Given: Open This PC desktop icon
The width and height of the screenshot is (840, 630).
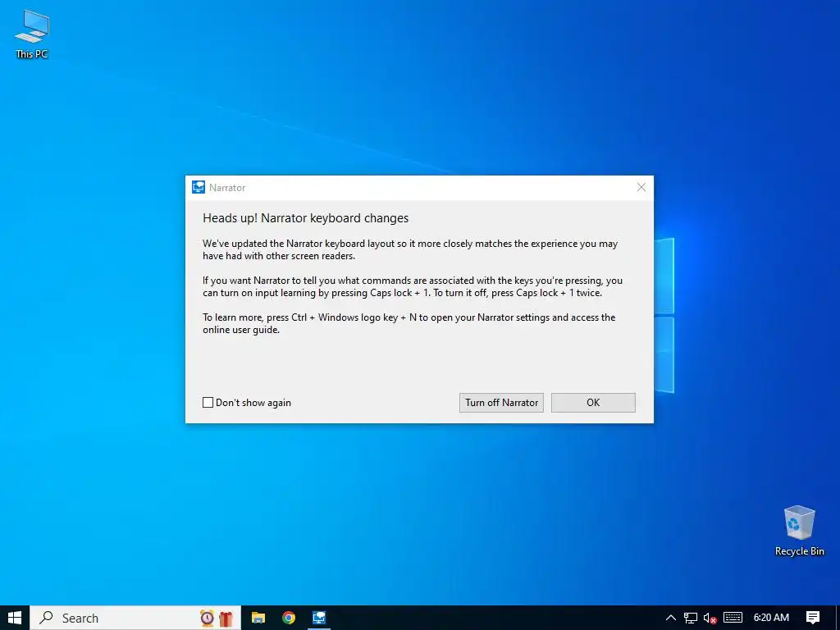Looking at the screenshot, I should pyautogui.click(x=32, y=34).
